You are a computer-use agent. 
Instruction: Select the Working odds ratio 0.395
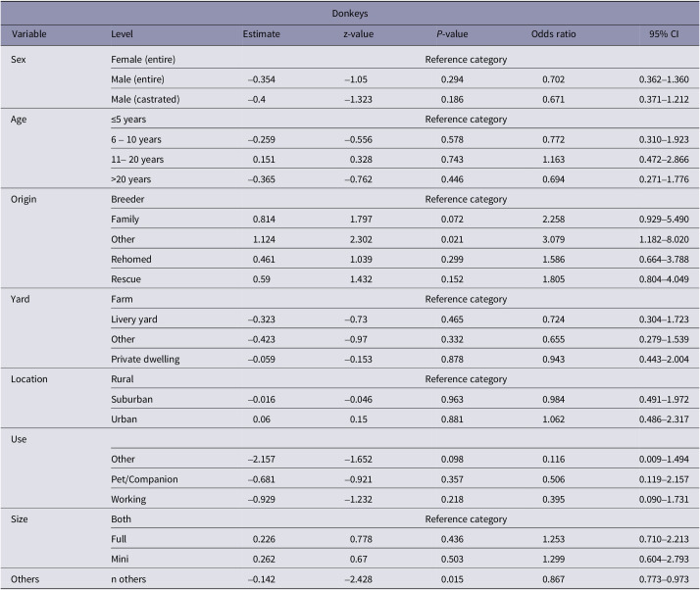click(x=553, y=500)
